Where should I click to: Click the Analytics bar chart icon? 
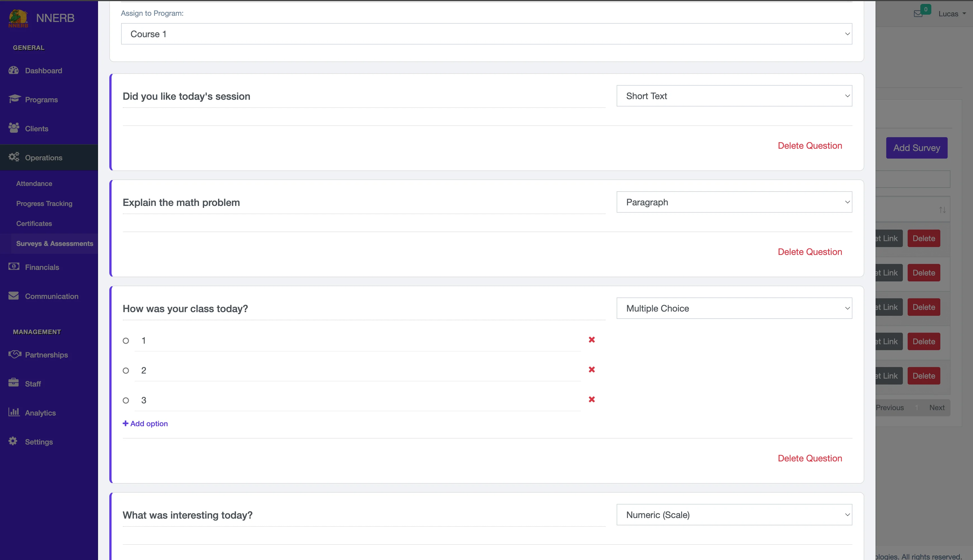click(x=14, y=412)
